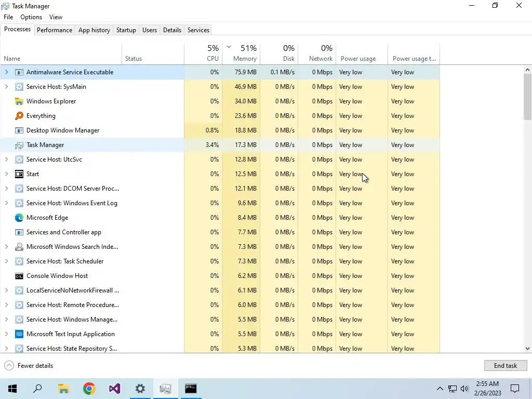Open the File menu
Viewport: 532px width, 399px height.
8,17
